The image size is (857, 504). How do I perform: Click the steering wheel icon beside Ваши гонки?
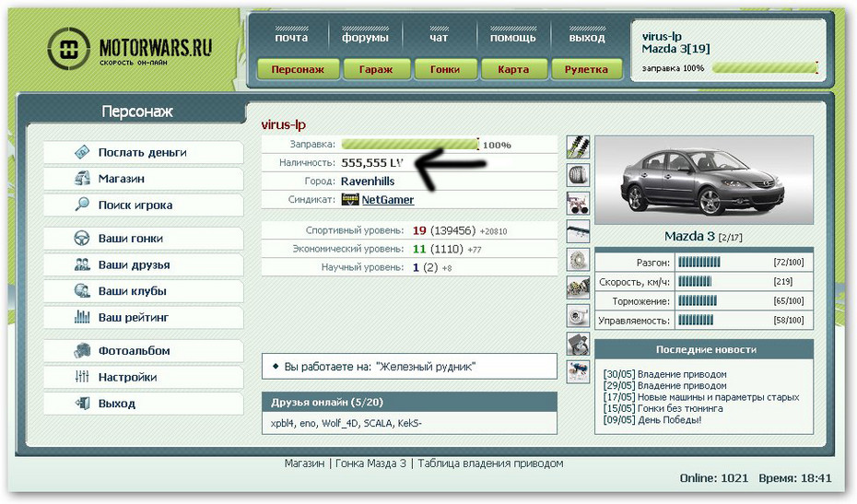pos(82,239)
